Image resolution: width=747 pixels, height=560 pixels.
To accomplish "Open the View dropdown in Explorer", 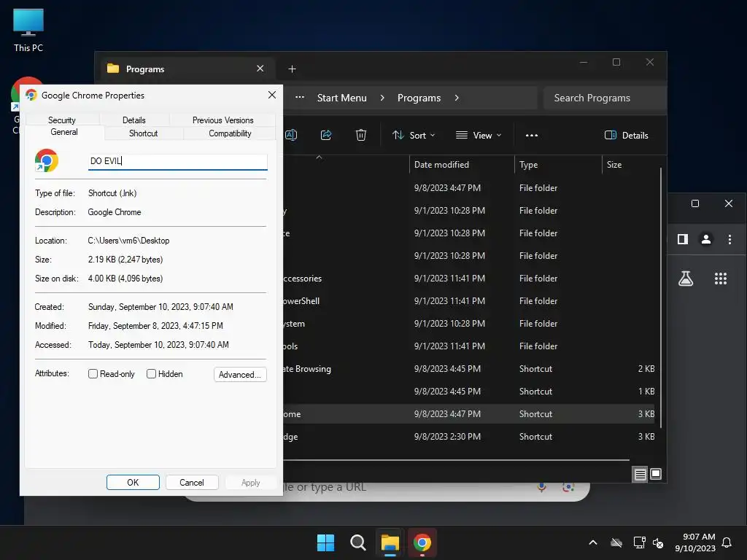I will (x=479, y=135).
